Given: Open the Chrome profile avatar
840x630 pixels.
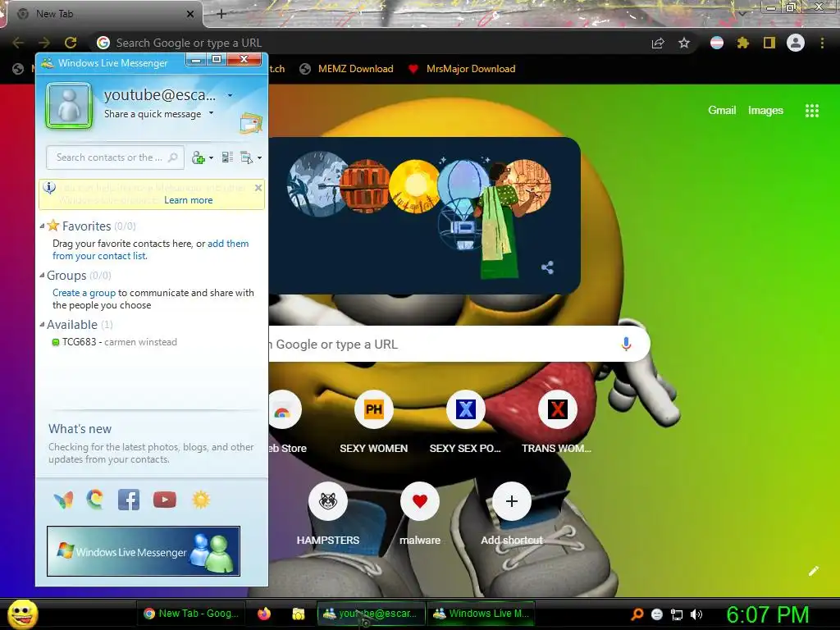Looking at the screenshot, I should pyautogui.click(x=796, y=43).
